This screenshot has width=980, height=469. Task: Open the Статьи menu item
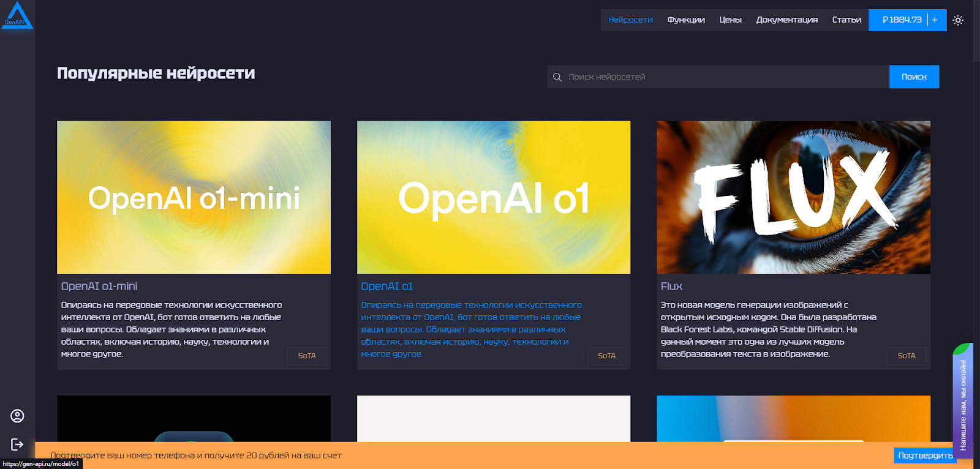pyautogui.click(x=846, y=20)
